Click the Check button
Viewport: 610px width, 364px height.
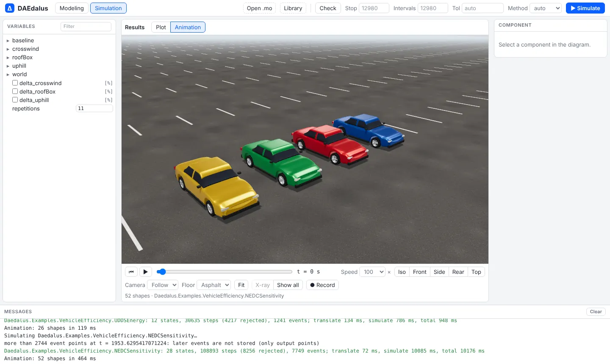pyautogui.click(x=328, y=8)
